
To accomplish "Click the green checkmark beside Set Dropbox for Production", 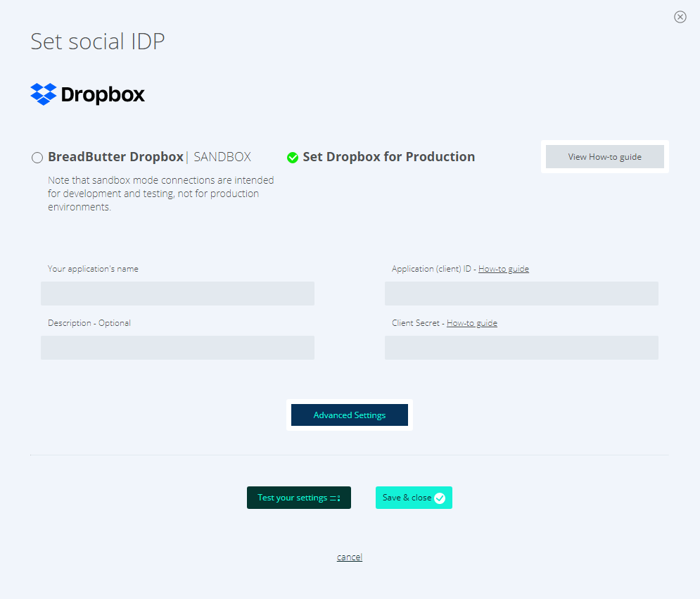I will click(x=293, y=158).
